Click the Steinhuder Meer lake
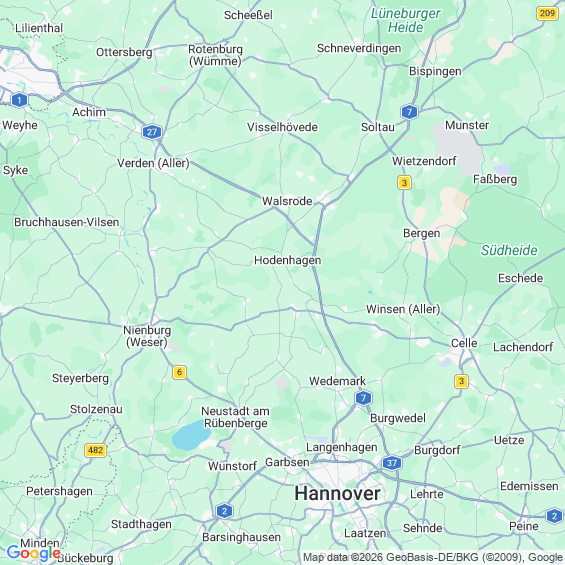This screenshot has width=565, height=565. click(x=190, y=435)
